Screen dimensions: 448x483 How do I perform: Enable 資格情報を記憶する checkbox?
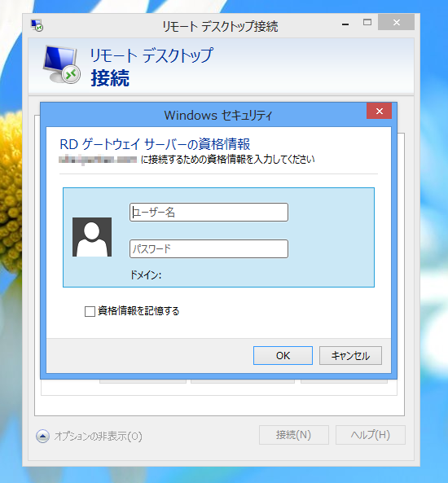click(x=90, y=311)
